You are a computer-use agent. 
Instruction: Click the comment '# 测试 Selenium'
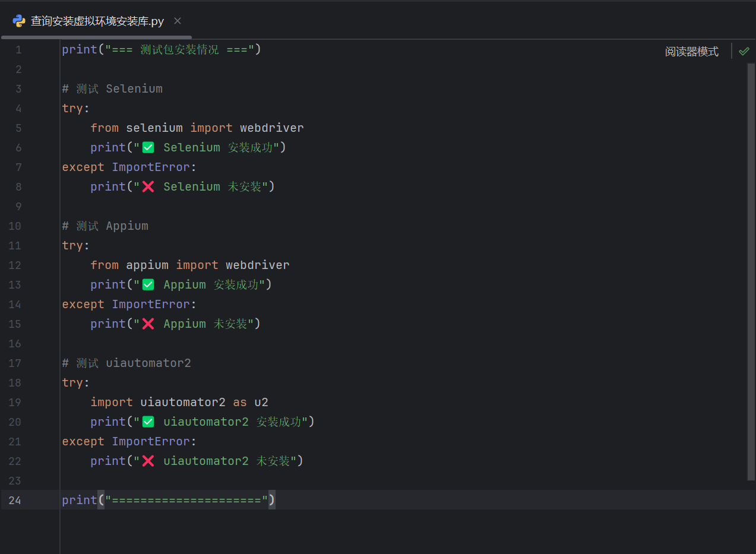pos(112,89)
